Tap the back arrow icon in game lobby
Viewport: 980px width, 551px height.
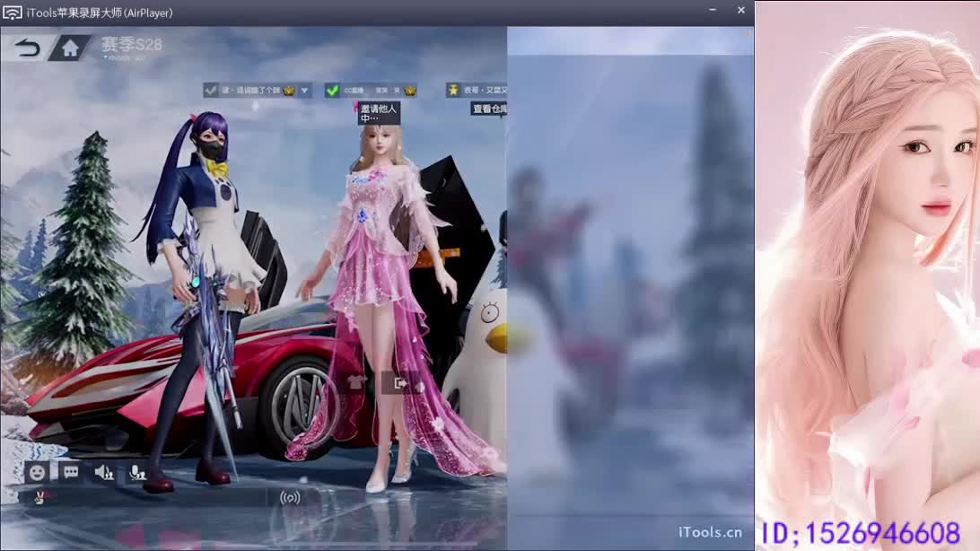[27, 48]
